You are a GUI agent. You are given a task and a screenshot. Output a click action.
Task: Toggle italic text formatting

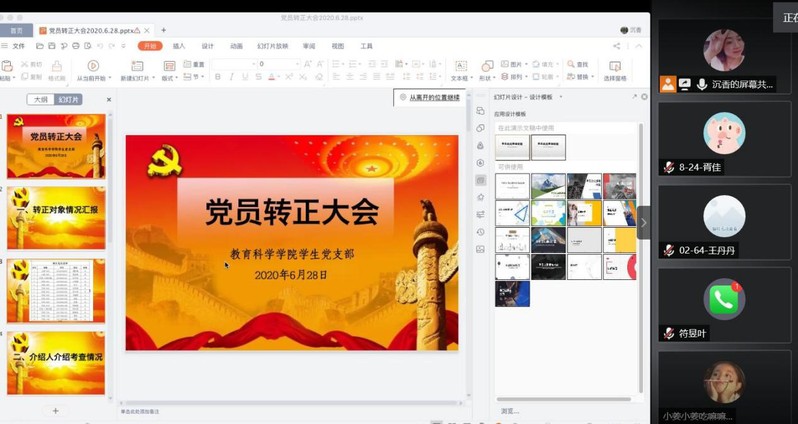click(232, 77)
